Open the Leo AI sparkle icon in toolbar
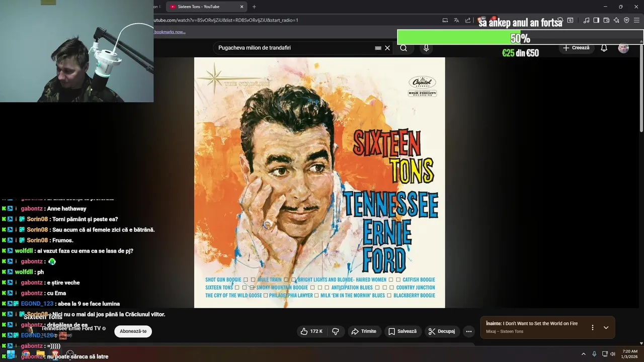Viewport: 644px width, 362px height. [616, 20]
